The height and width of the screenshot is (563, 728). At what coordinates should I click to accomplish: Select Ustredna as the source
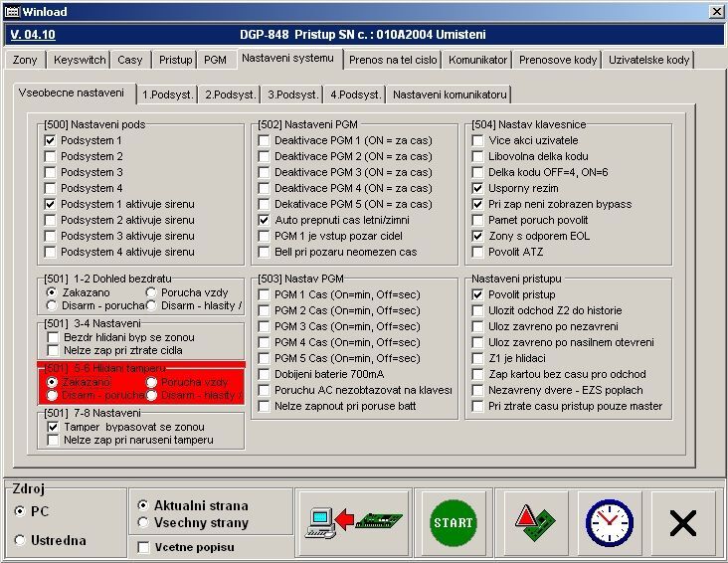pos(21,540)
